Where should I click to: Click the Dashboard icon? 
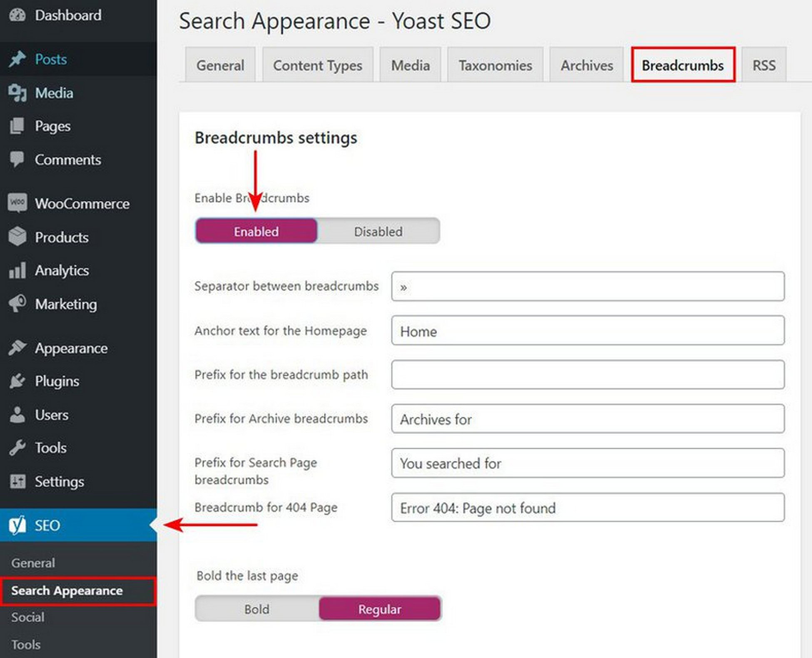coord(18,15)
